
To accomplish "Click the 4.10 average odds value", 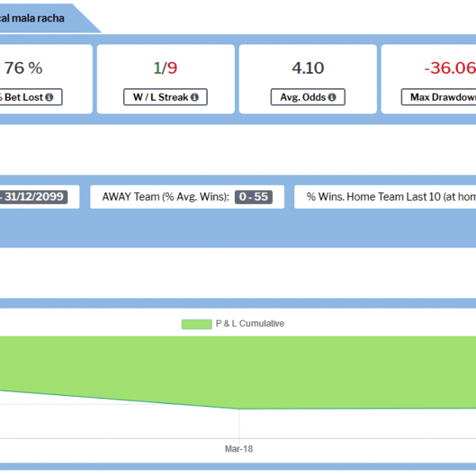I will (307, 68).
